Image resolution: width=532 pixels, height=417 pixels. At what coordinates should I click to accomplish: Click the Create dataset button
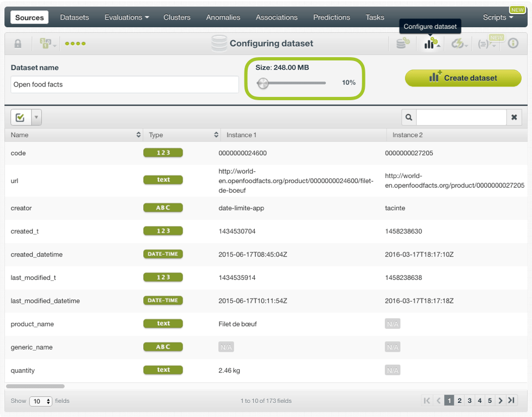[463, 78]
